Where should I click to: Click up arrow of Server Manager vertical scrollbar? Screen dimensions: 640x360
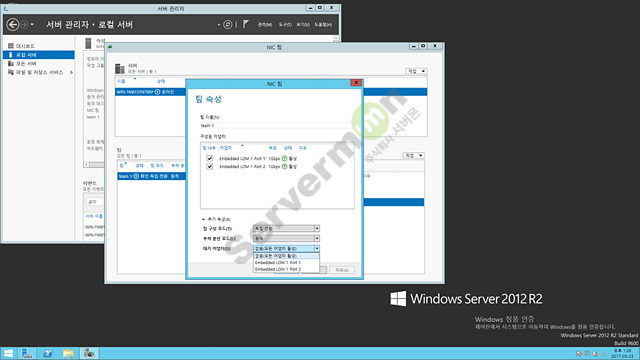(336, 38)
